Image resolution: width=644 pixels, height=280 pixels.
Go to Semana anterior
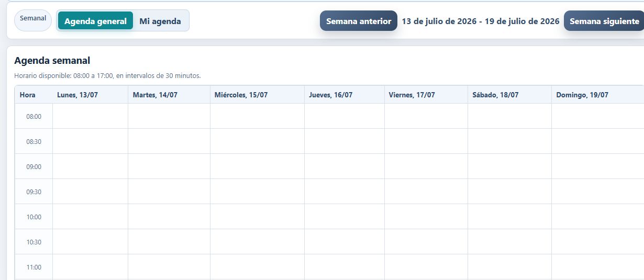pos(359,21)
